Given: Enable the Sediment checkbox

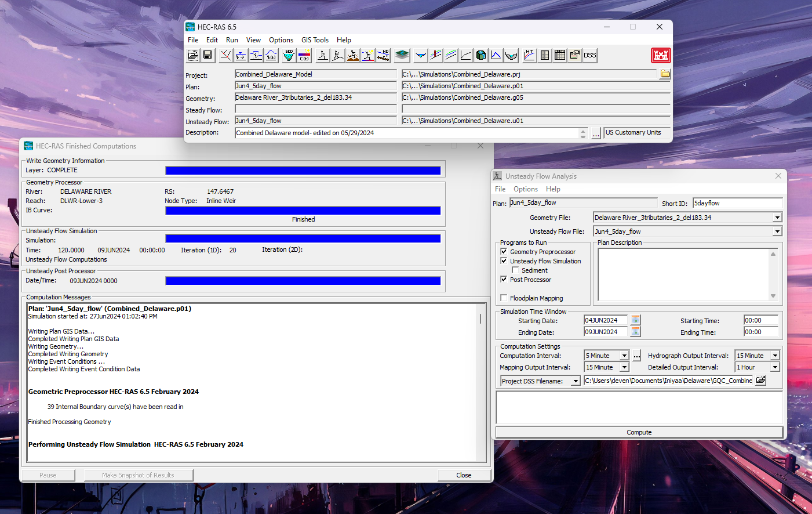Looking at the screenshot, I should tap(515, 270).
